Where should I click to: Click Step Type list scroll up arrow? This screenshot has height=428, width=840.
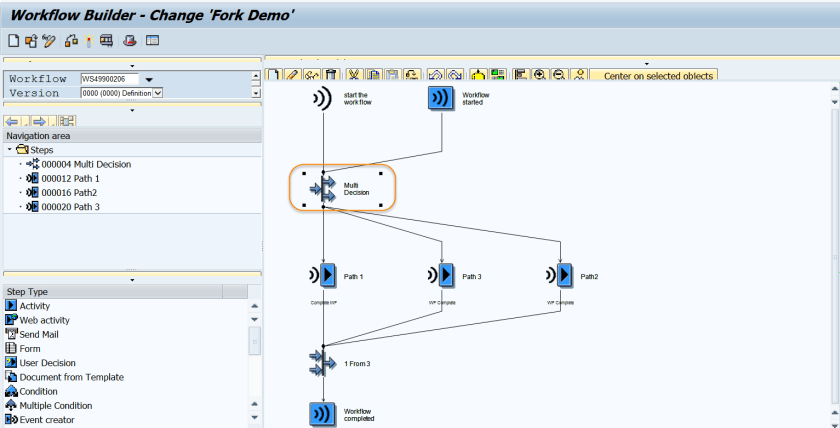[x=254, y=306]
